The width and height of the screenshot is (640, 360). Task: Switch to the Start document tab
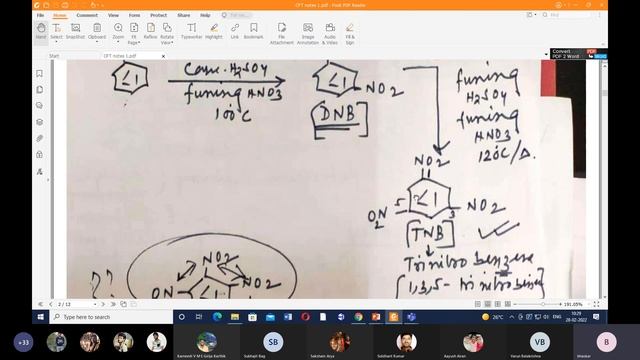pyautogui.click(x=54, y=56)
